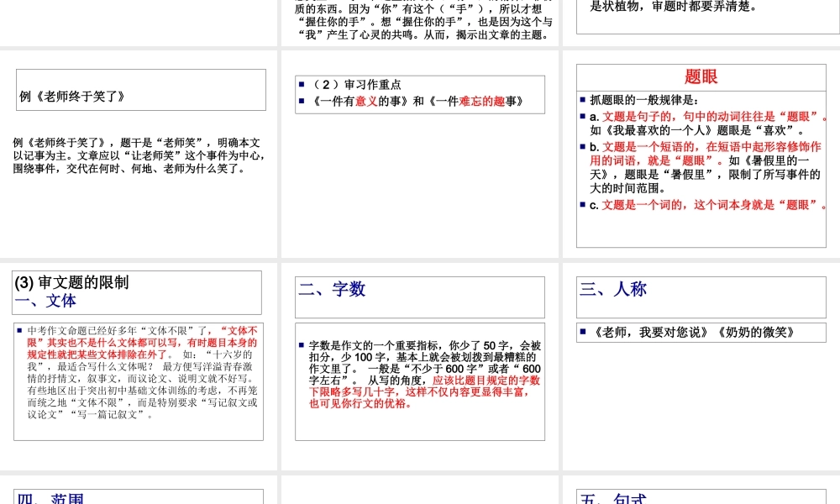This screenshot has width=840, height=504.
Task: Click the 四、范围 title at bottom left
Action: pyautogui.click(x=50, y=497)
